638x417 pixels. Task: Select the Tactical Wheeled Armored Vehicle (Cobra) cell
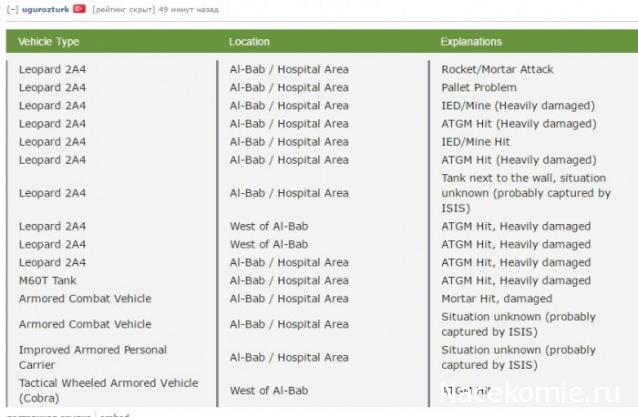[108, 390]
